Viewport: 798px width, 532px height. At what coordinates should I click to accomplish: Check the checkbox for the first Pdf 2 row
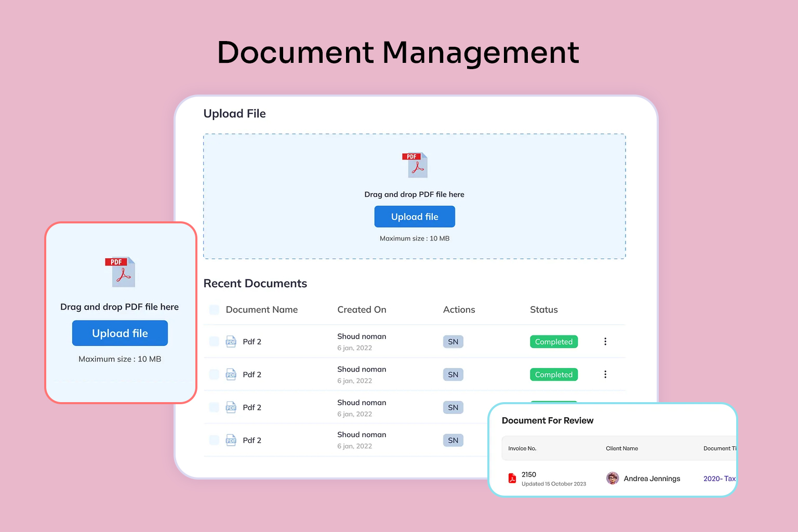(214, 341)
